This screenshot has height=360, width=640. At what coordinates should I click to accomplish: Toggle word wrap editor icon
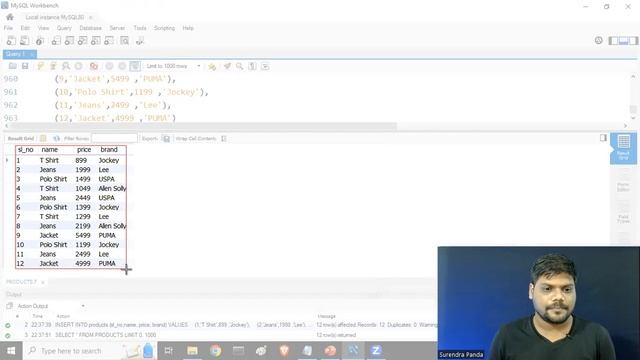tap(265, 66)
